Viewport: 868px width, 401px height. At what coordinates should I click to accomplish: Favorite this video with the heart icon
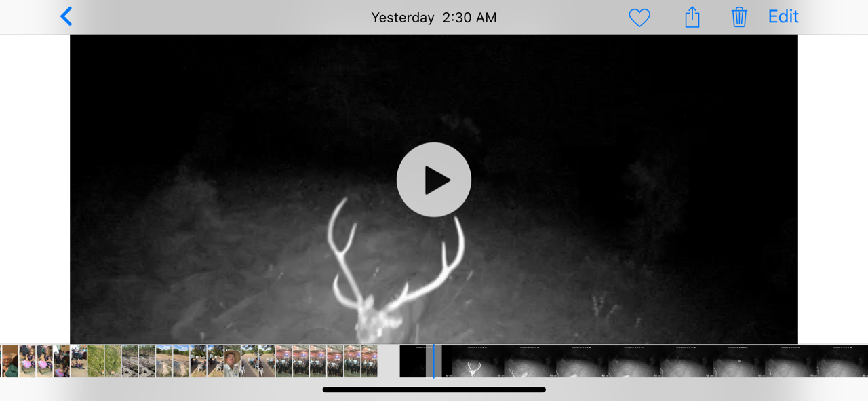pyautogui.click(x=639, y=18)
